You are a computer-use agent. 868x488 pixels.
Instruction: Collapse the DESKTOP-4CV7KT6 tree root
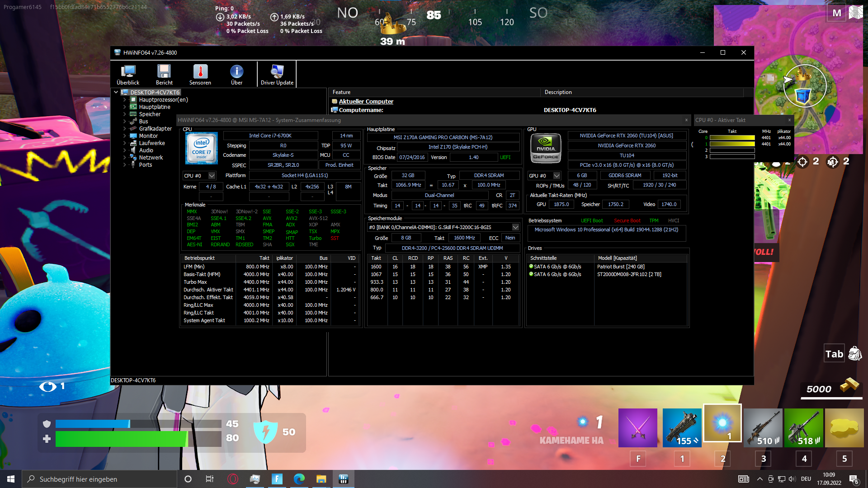click(116, 92)
